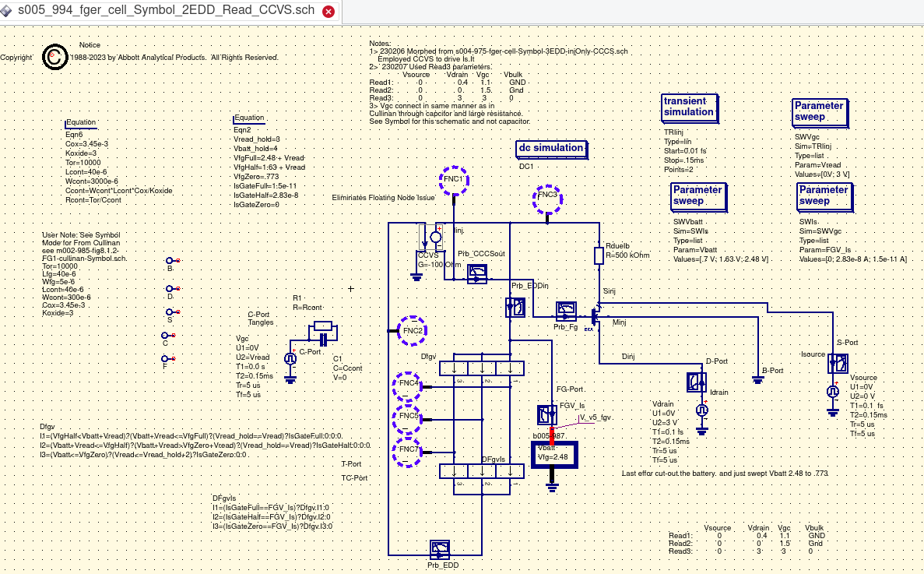The height and width of the screenshot is (574, 924).
Task: Select the Prb_EDD probe meter
Action: 438,550
